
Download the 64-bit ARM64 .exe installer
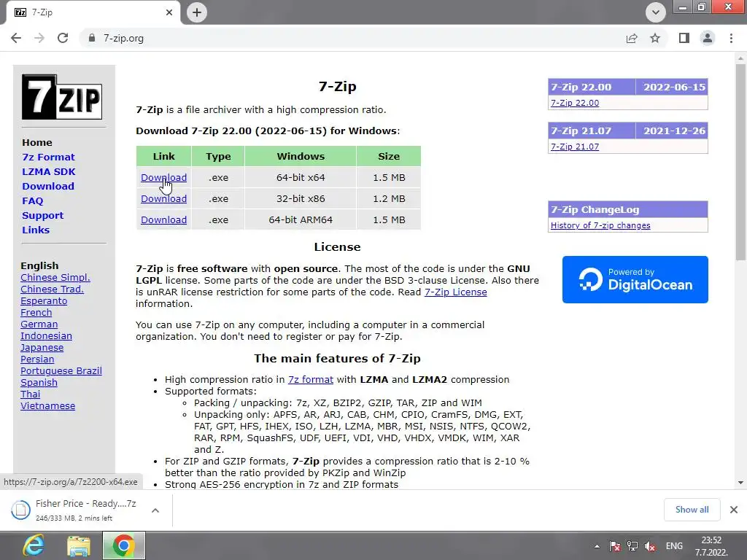click(x=163, y=219)
